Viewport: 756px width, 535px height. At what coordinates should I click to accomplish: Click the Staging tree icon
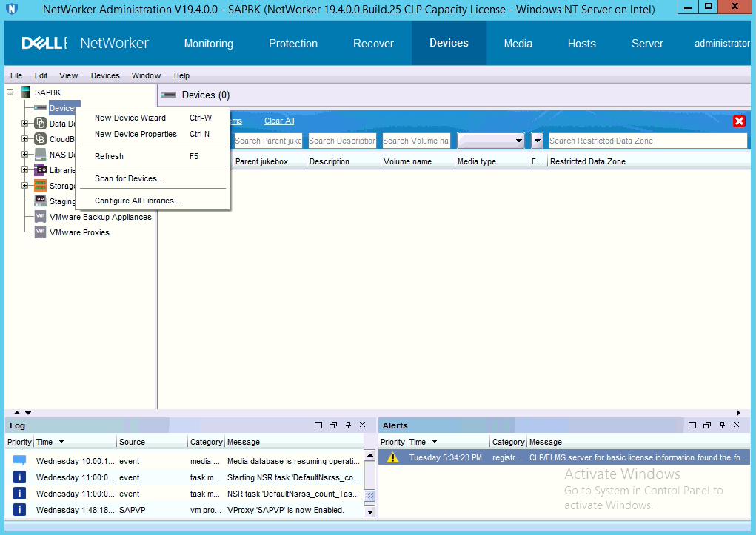(40, 201)
